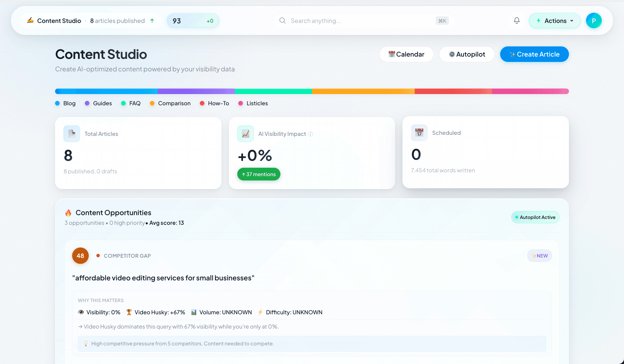This screenshot has height=364, width=624.
Task: Toggle the Autopilot Active status pill
Action: click(x=535, y=217)
